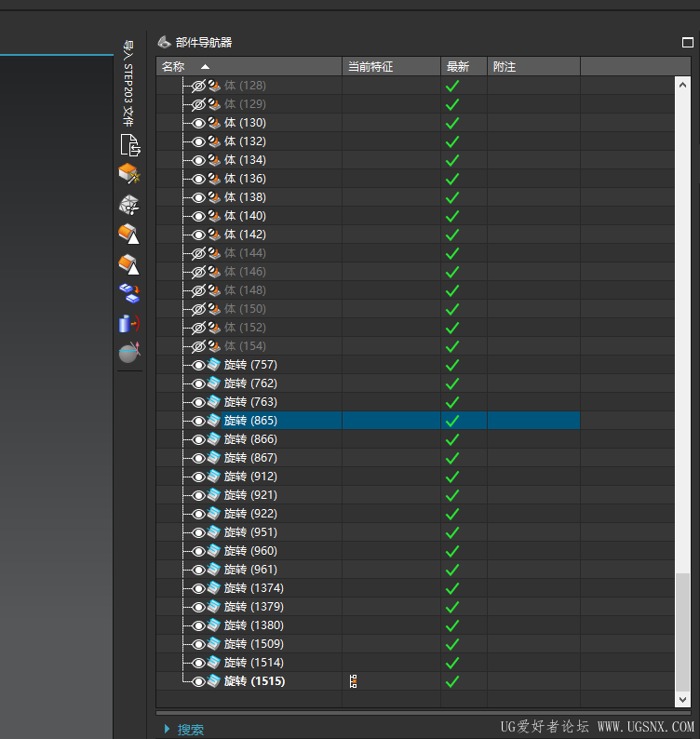Screen dimensions: 700x739
Task: Click the feature icon of 体 (130)
Action: click(x=214, y=123)
